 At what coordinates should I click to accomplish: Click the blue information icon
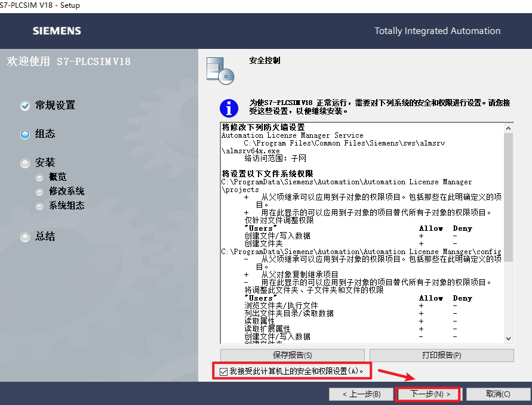(x=229, y=108)
